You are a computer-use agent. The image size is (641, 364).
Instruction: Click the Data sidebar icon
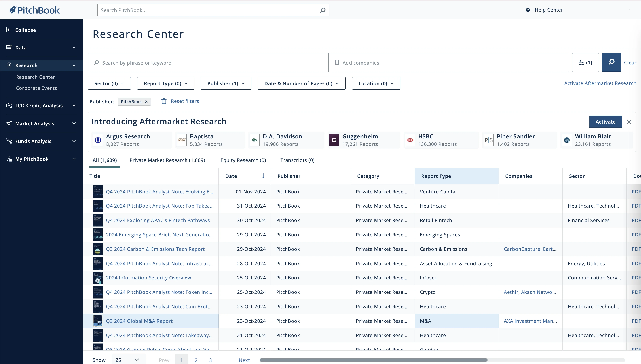[9, 47]
